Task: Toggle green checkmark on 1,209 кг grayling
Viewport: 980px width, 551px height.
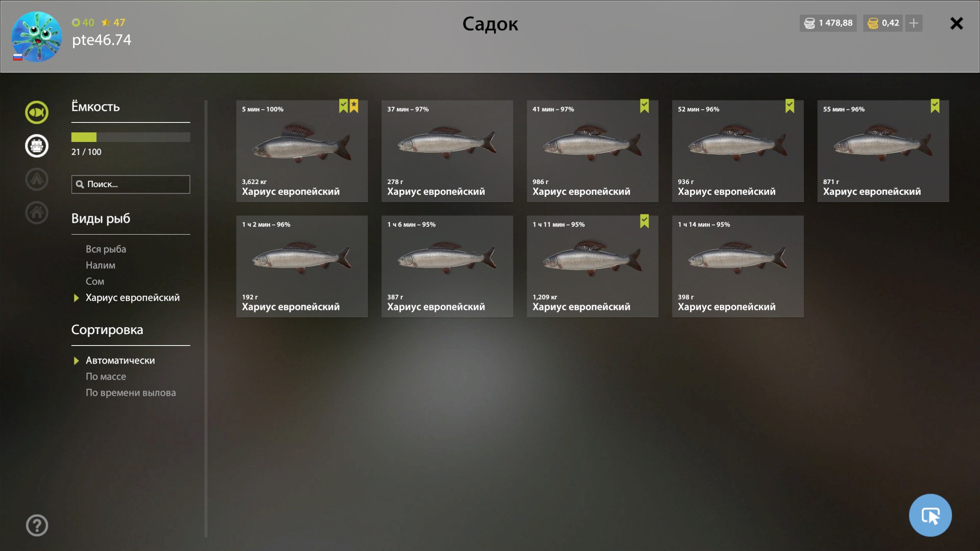Action: 644,221
